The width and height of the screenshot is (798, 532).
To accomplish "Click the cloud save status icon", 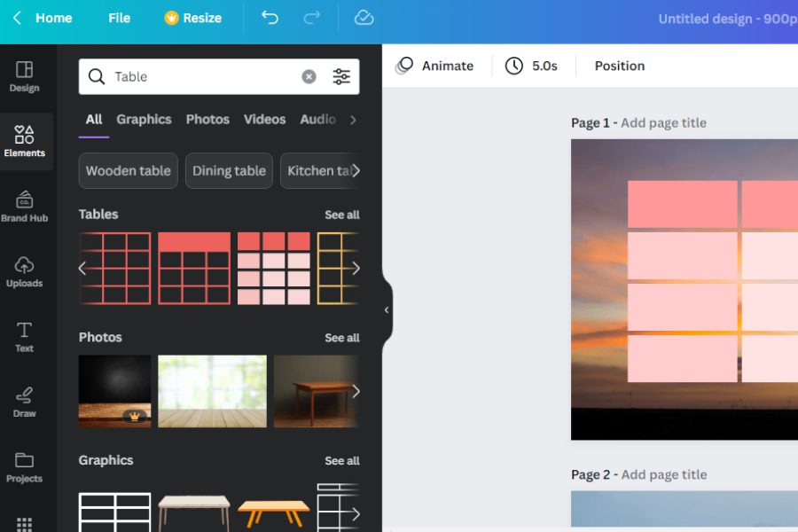I will (364, 18).
